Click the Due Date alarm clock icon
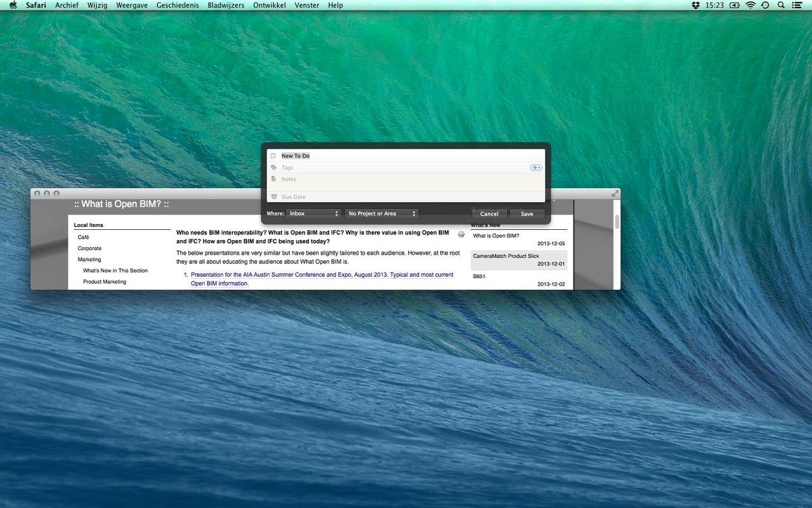 [x=273, y=197]
